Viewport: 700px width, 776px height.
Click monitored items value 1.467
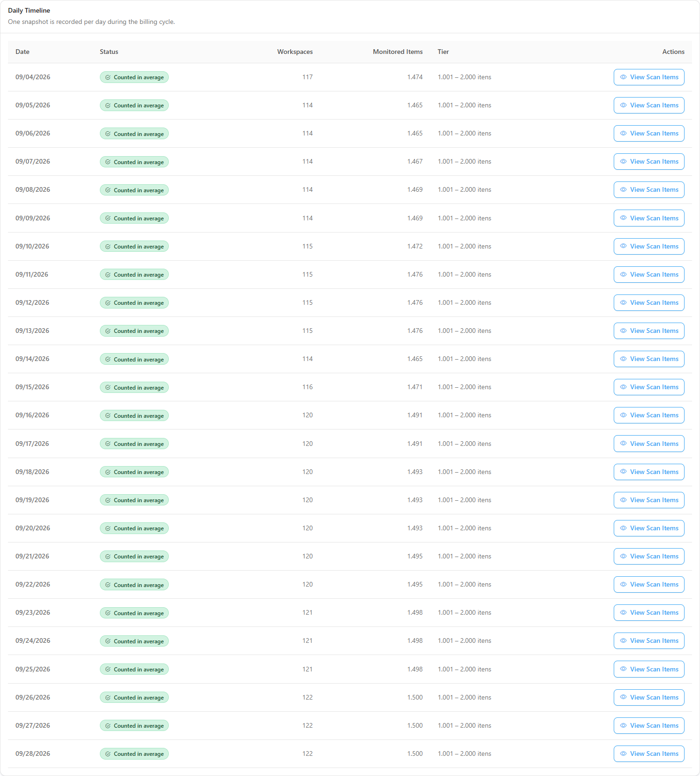(x=415, y=161)
